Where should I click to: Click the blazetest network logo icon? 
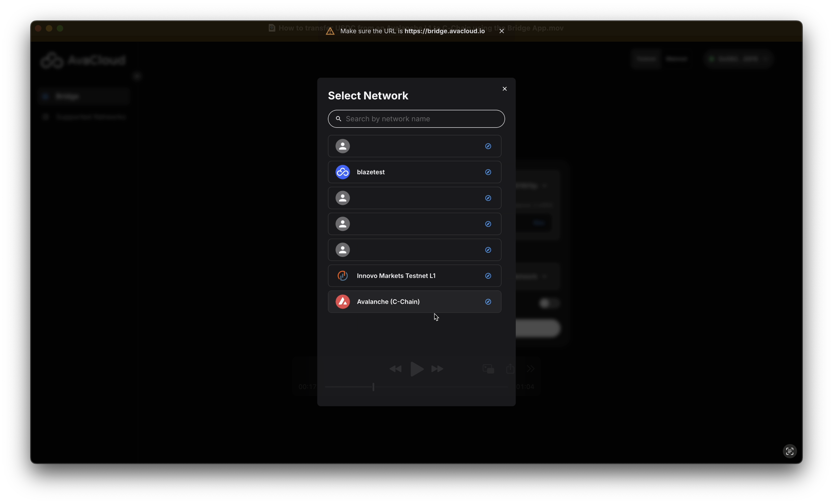click(x=342, y=172)
